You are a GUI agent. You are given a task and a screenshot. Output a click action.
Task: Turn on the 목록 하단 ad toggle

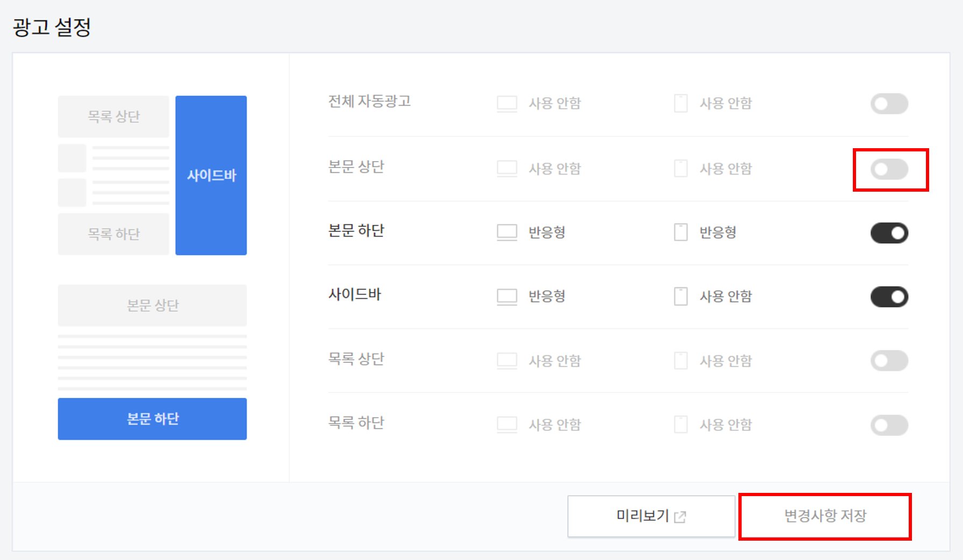(x=889, y=425)
